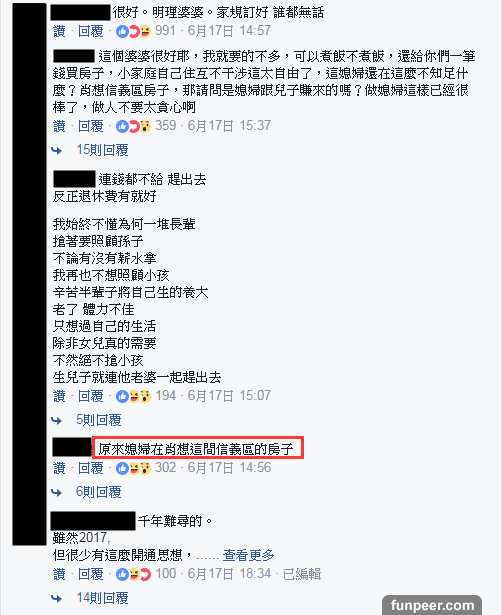The image size is (502, 615).
Task: Reply to the comment posted at 15:37
Action: [91, 126]
